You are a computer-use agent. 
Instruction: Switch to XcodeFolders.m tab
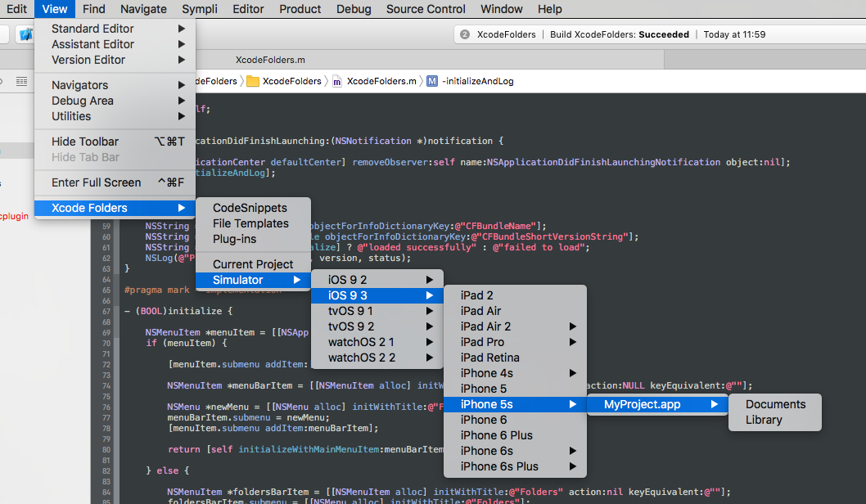click(270, 60)
